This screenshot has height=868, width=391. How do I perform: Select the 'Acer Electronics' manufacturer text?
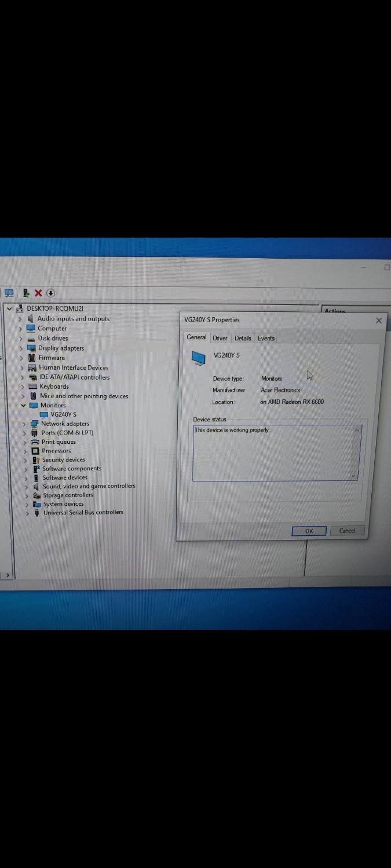pyautogui.click(x=280, y=390)
